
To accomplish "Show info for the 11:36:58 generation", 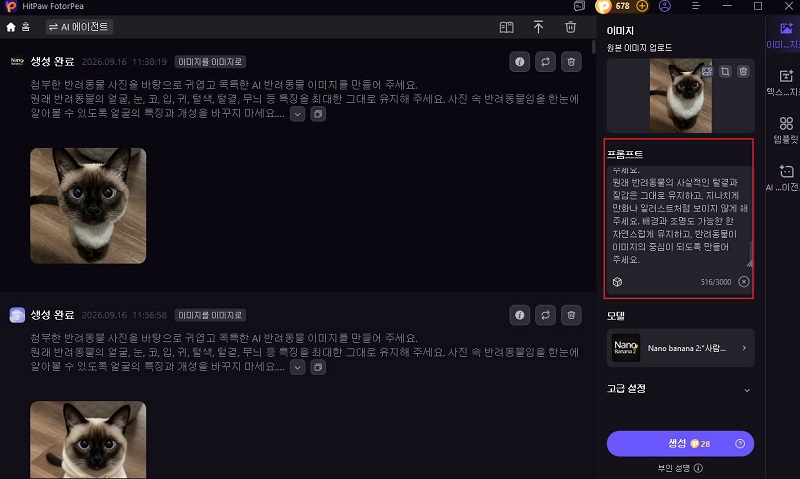I will pos(519,315).
